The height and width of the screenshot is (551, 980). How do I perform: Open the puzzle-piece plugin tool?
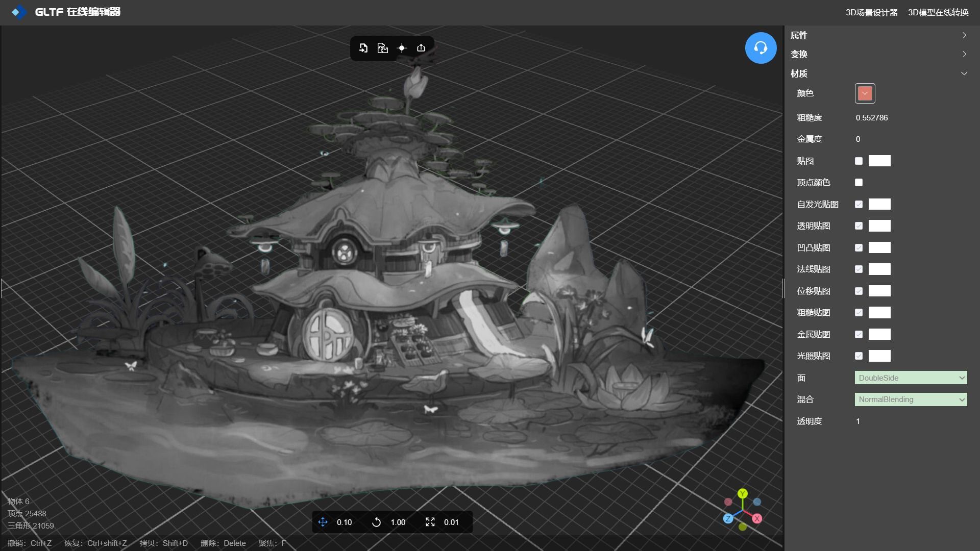point(382,48)
